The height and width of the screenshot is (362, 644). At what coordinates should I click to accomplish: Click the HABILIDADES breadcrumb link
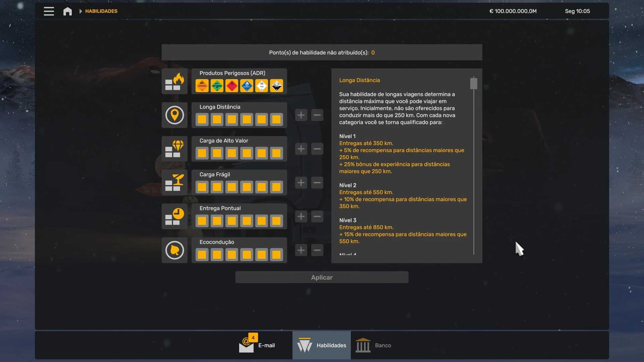[101, 11]
